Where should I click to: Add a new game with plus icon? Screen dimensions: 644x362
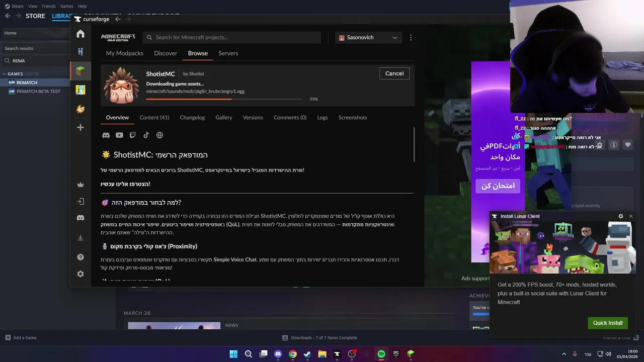(80, 128)
